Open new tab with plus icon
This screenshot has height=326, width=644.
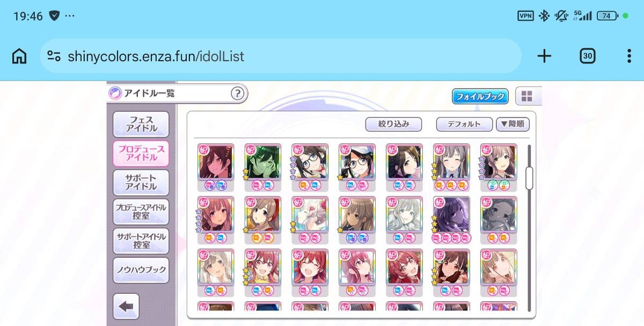click(544, 56)
